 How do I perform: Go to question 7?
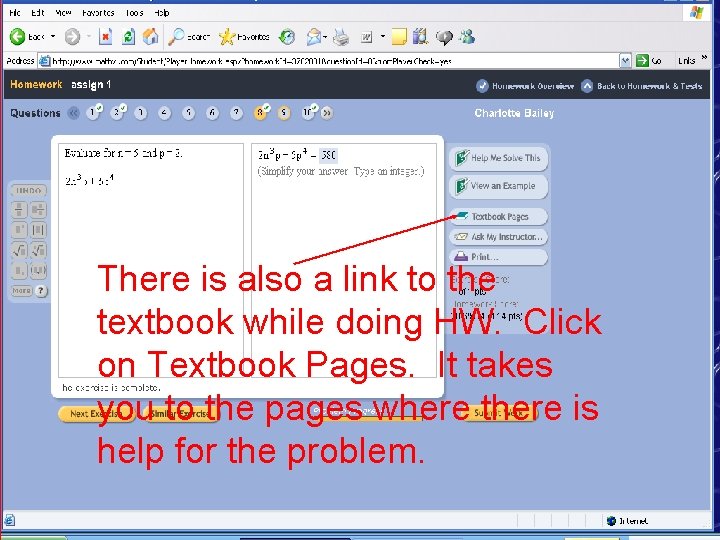[x=236, y=113]
